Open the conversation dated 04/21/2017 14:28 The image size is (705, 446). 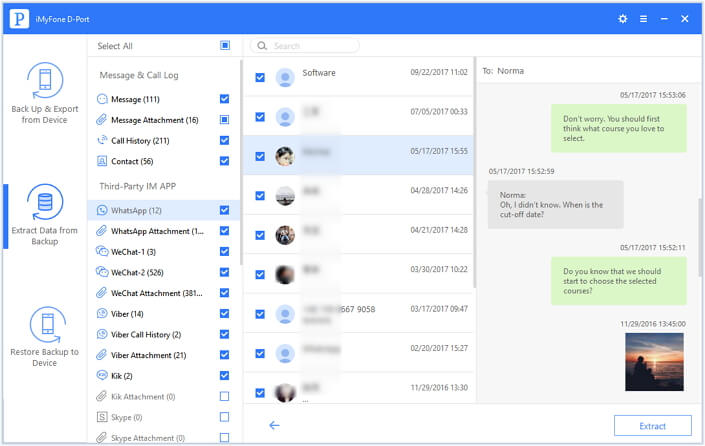[358, 235]
